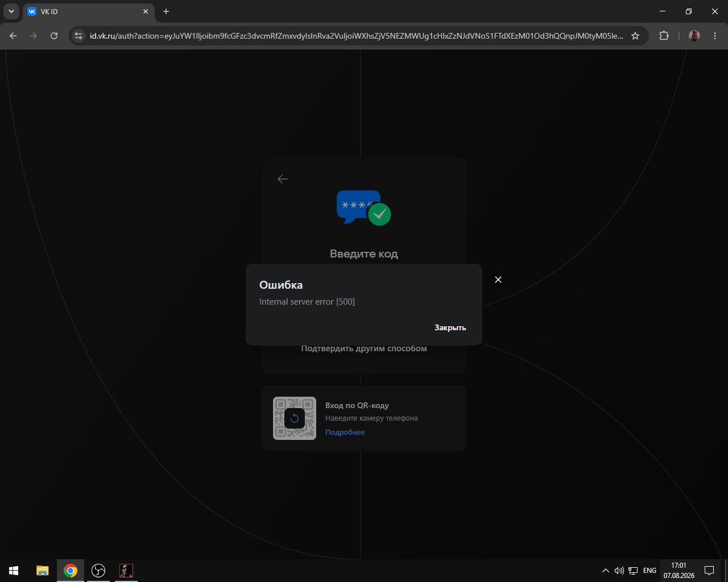Open a new browser tab
Image resolution: width=728 pixels, height=582 pixels.
tap(166, 11)
